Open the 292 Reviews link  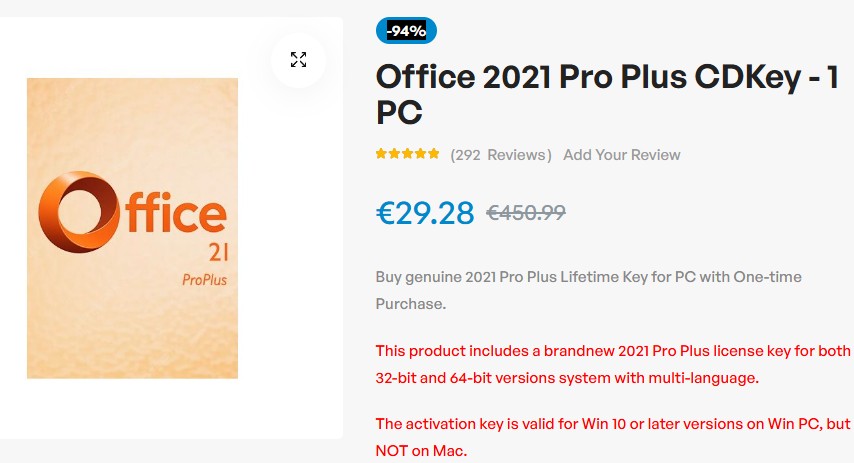click(500, 155)
